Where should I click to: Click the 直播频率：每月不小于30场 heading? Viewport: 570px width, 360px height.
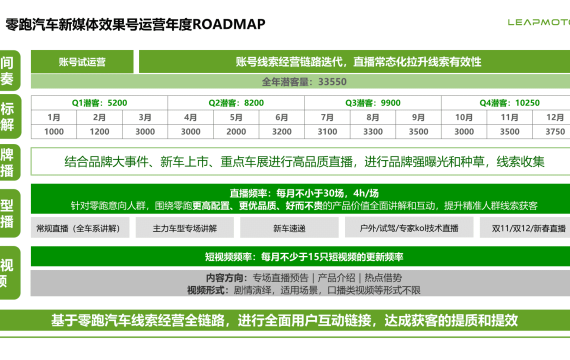(x=304, y=193)
